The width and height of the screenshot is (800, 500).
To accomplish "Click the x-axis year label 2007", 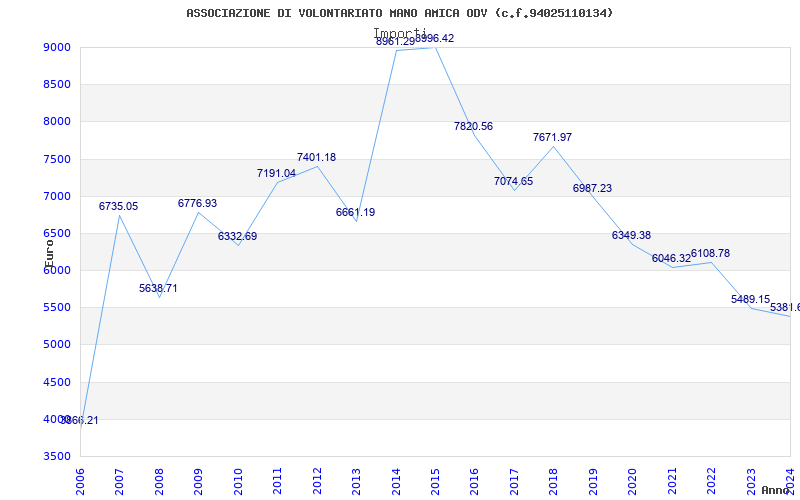I will [119, 480].
